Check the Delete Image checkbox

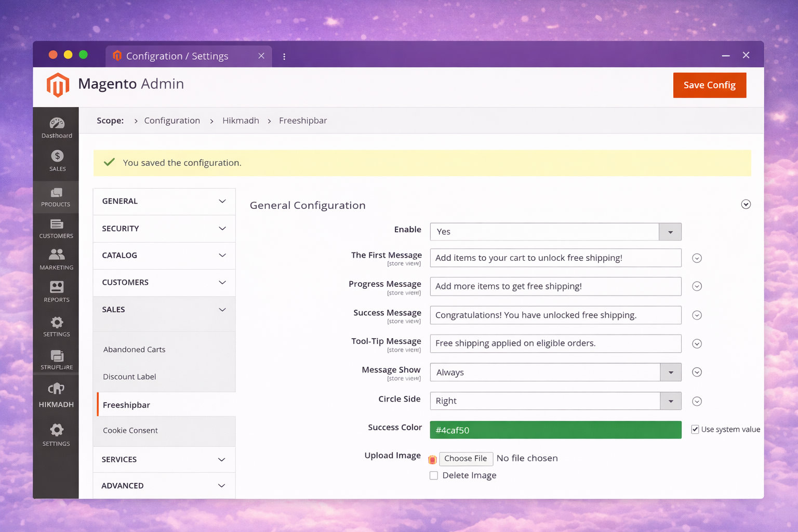434,475
